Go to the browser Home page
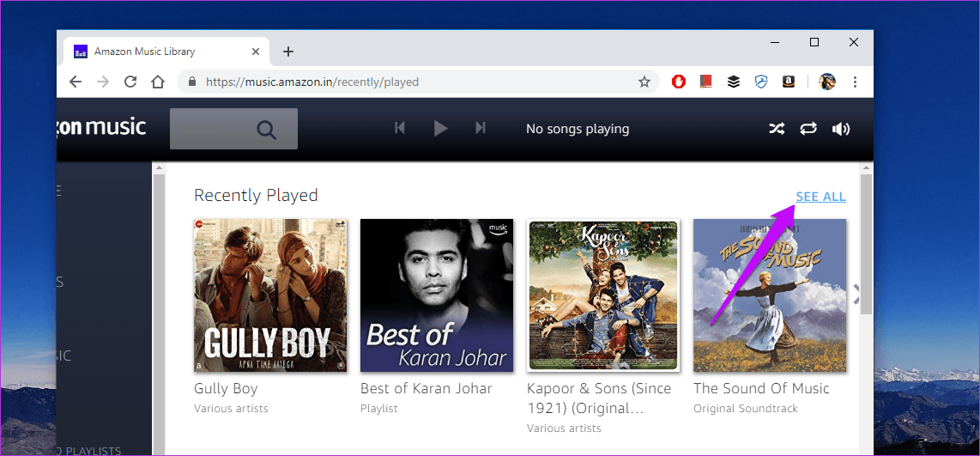 click(158, 82)
